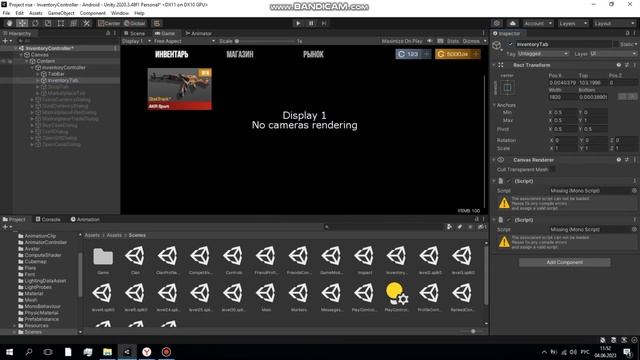Open File Explorer from taskbar
Image resolution: width=640 pixels, height=360 pixels.
pyautogui.click(x=107, y=352)
